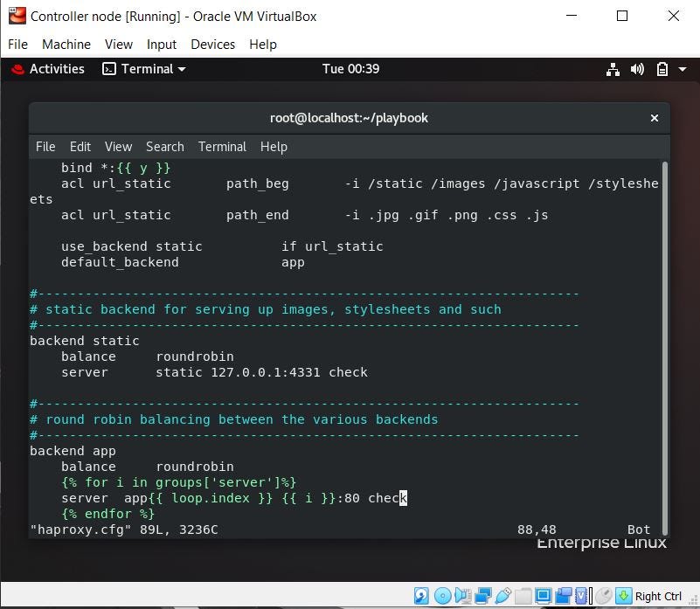Click the 'backend app' line

pos(73,451)
